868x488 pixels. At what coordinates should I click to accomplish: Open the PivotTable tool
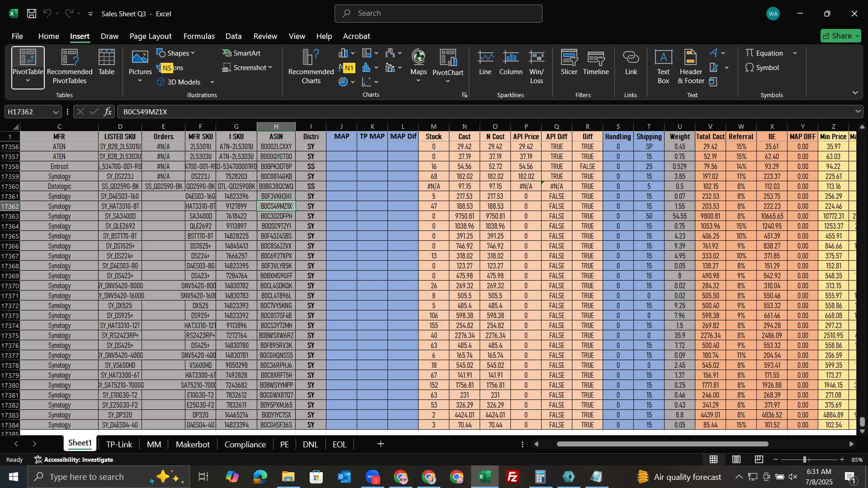pyautogui.click(x=28, y=68)
